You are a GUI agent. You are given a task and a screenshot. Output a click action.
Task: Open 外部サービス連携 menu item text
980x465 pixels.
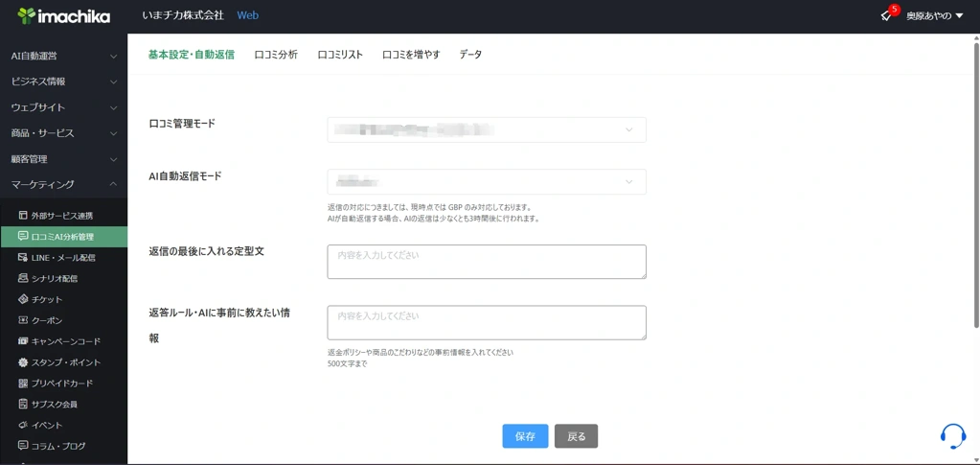(62, 216)
